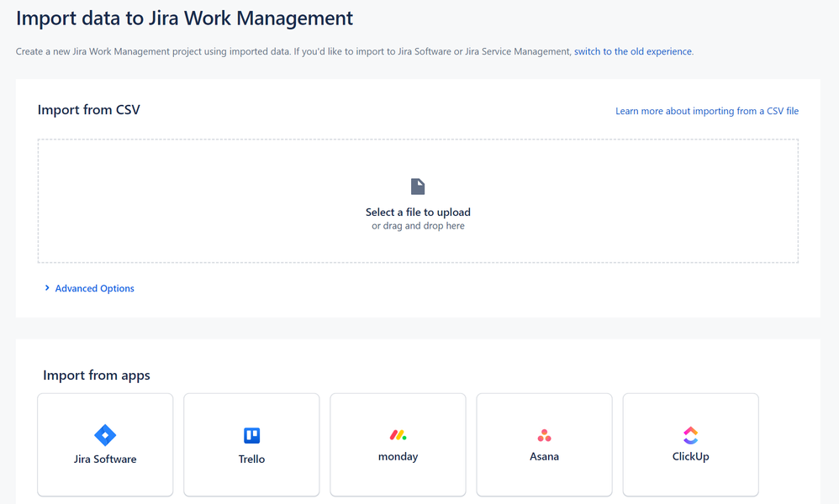Viewport: 839px width, 504px height.
Task: Open Learn more about importing from a CSV file
Action: coord(707,111)
